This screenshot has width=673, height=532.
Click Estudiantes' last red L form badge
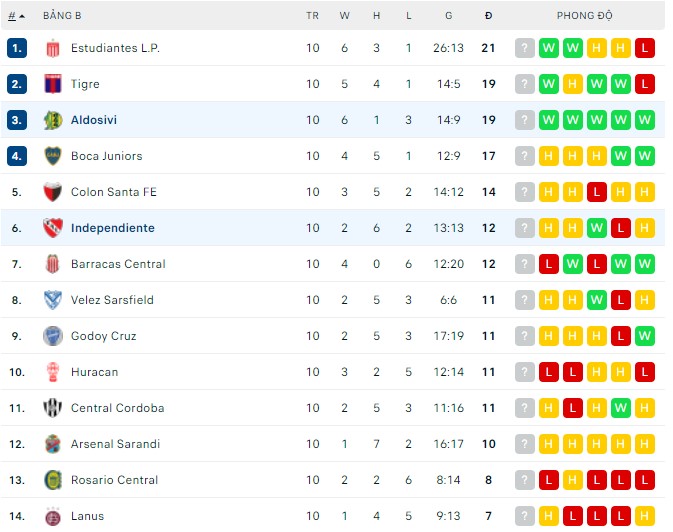pyautogui.click(x=645, y=48)
